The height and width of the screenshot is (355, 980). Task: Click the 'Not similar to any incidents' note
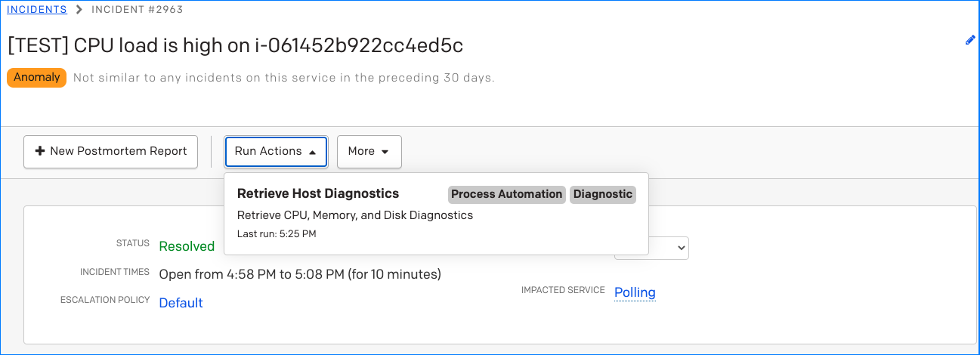(284, 78)
